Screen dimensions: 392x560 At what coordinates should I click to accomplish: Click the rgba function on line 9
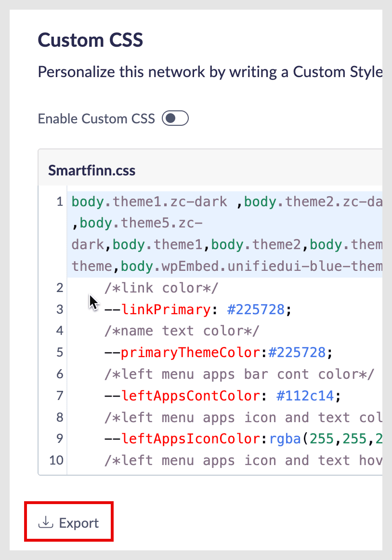(285, 439)
